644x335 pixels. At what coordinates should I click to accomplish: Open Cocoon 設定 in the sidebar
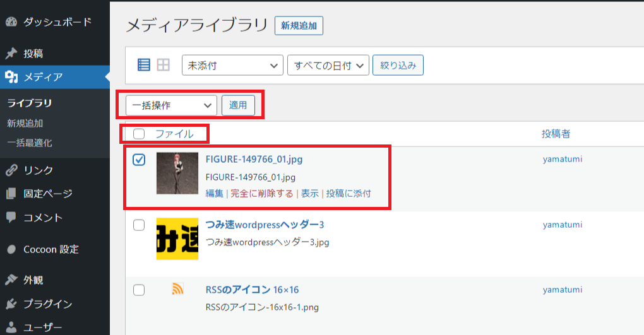click(51, 249)
